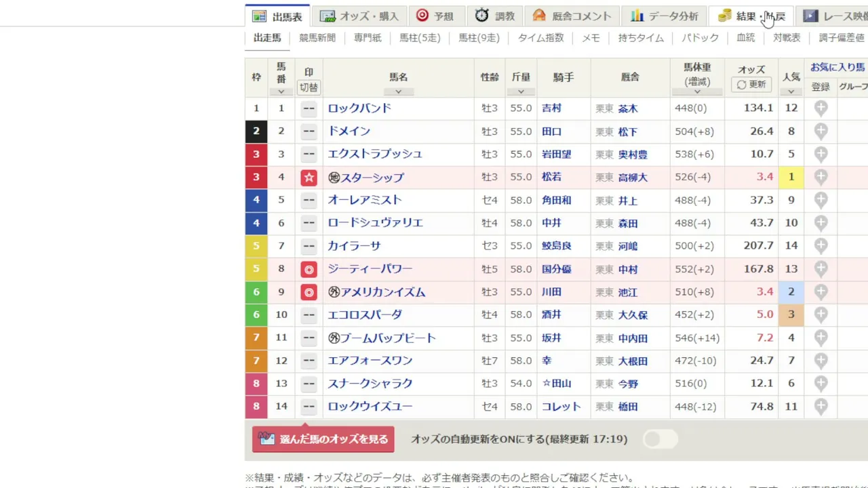The image size is (868, 488).
Task: Add エクストラプッシュ to favorites
Action: [821, 155]
